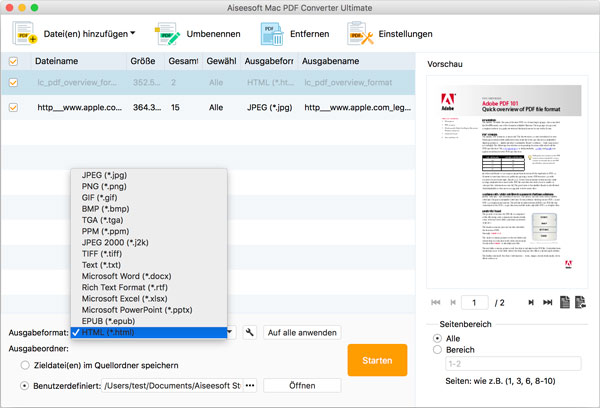Open the Ausgabeformat combo box arrow
Screen dimensions: 600x408
click(231, 332)
